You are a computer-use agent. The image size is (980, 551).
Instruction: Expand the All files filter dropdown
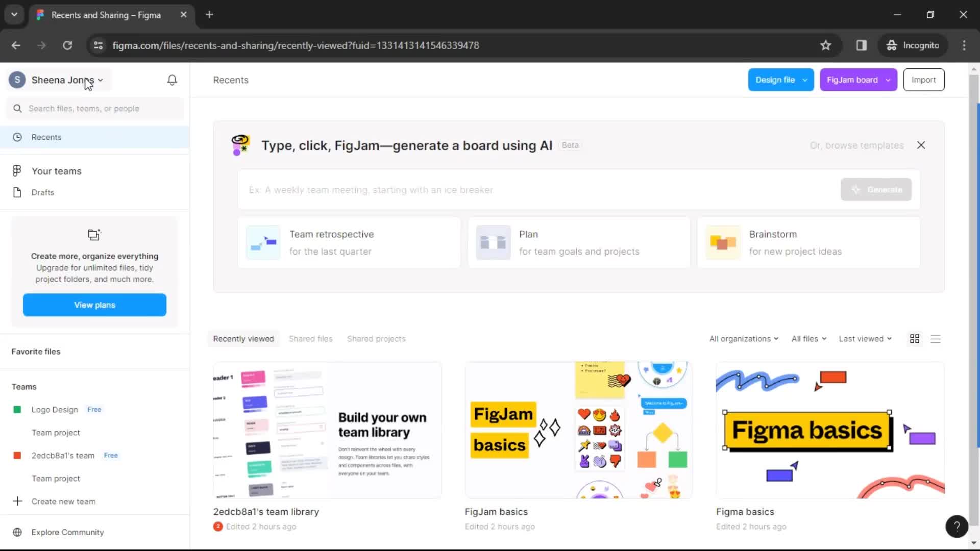(807, 338)
